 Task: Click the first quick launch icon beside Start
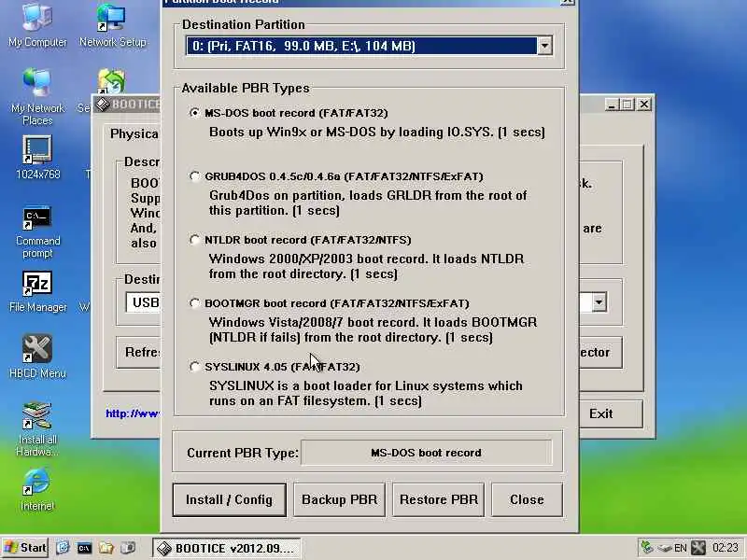[63, 548]
